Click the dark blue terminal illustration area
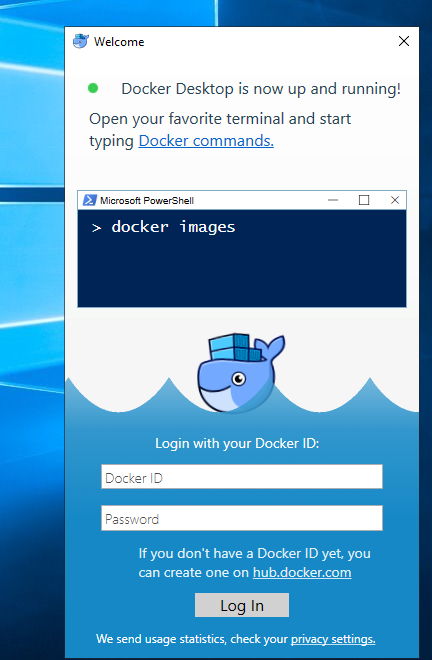 (242, 258)
